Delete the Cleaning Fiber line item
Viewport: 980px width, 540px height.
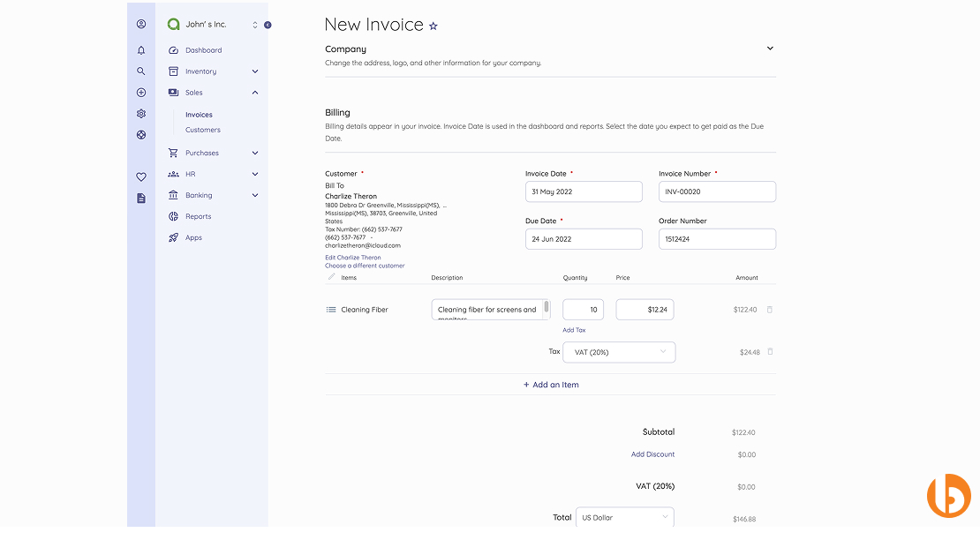(x=770, y=310)
